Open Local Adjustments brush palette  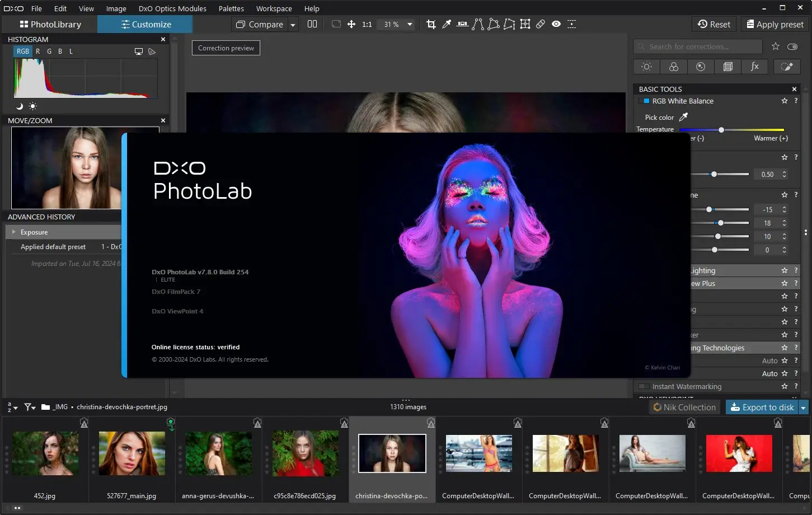786,67
